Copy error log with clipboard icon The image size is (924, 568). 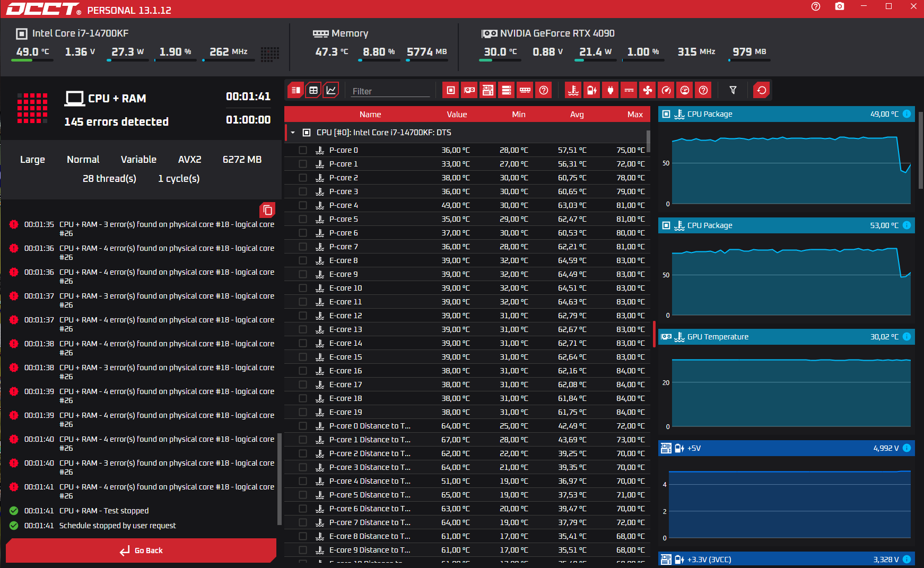click(268, 210)
